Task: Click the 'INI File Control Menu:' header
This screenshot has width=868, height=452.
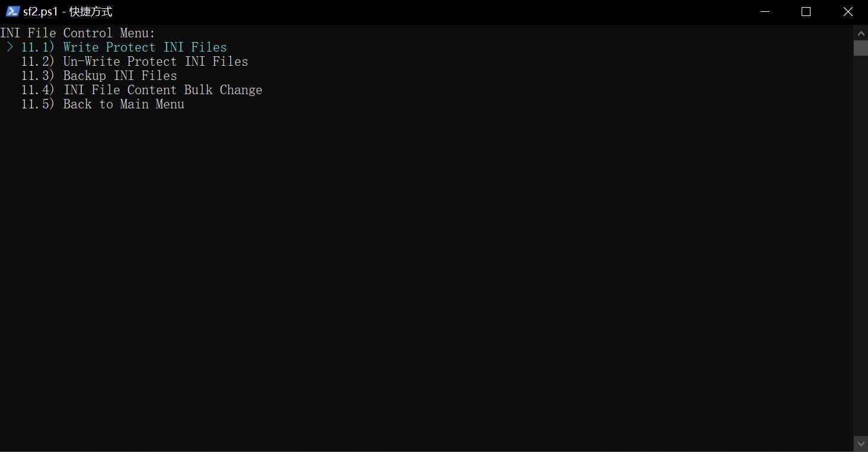Action: click(78, 33)
